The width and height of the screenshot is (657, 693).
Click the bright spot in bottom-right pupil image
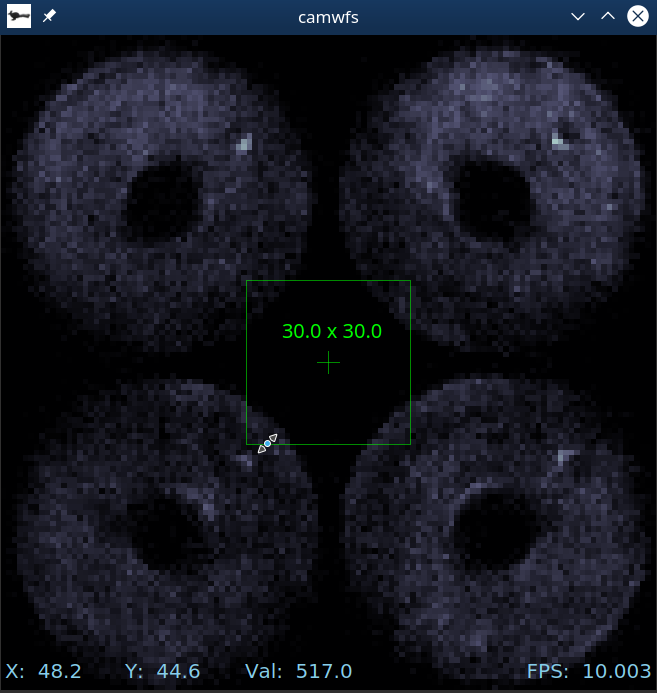click(x=565, y=456)
